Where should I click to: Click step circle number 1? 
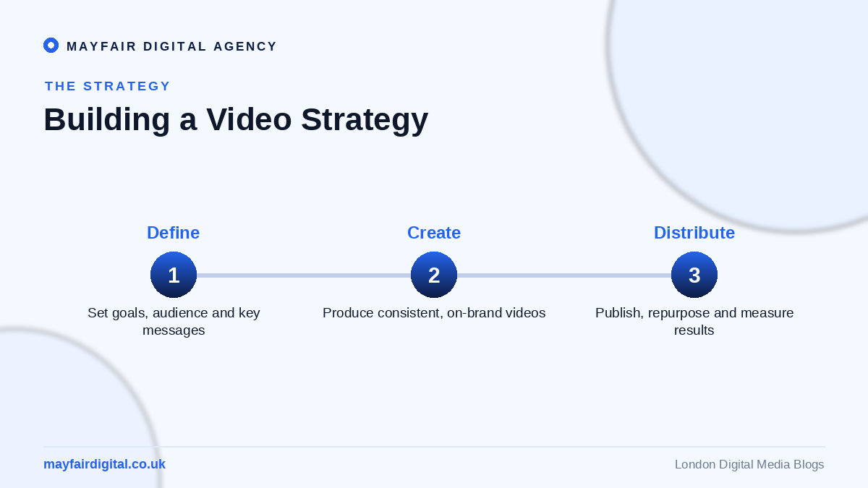tap(174, 275)
